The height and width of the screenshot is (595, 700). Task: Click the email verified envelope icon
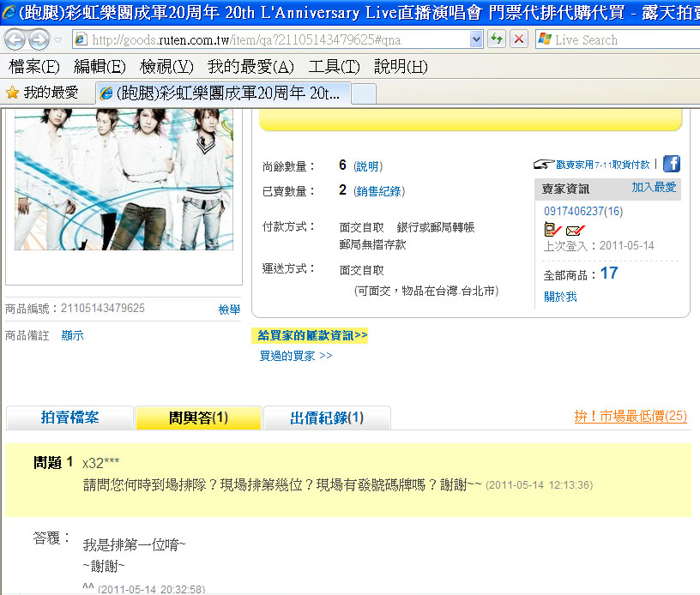pos(575,230)
